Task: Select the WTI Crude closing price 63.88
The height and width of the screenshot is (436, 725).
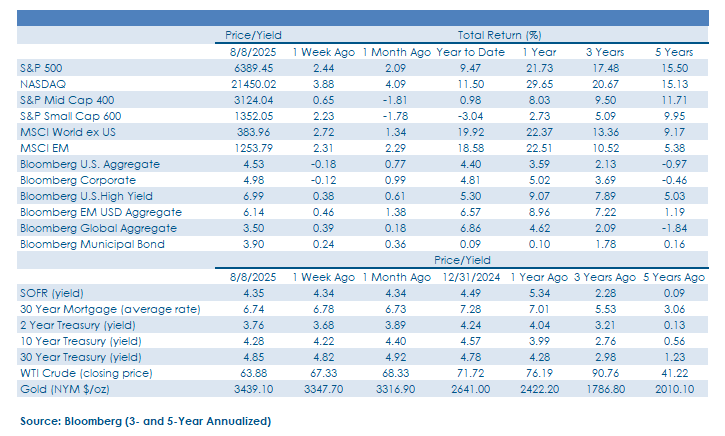Action: tap(253, 373)
